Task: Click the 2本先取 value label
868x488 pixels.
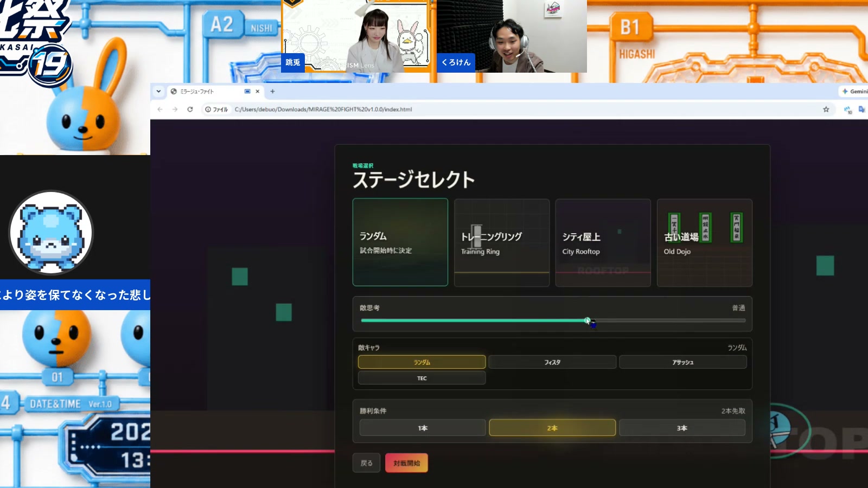Action: (x=733, y=411)
